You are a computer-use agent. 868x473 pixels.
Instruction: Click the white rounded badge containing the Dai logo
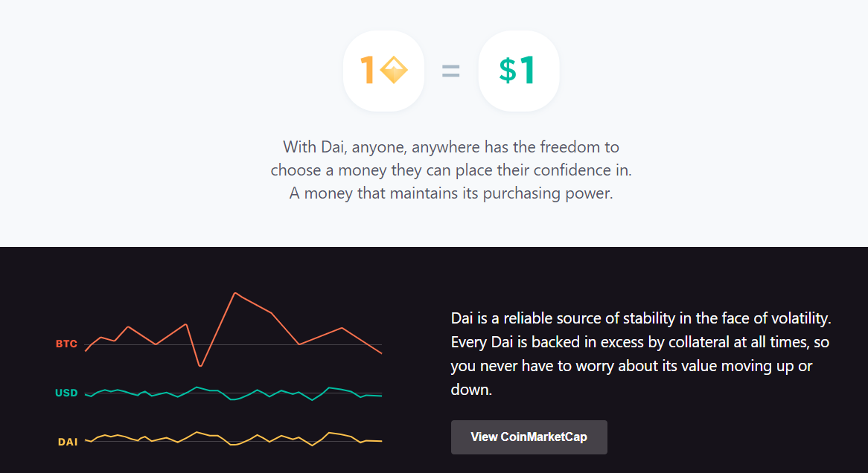(x=383, y=71)
